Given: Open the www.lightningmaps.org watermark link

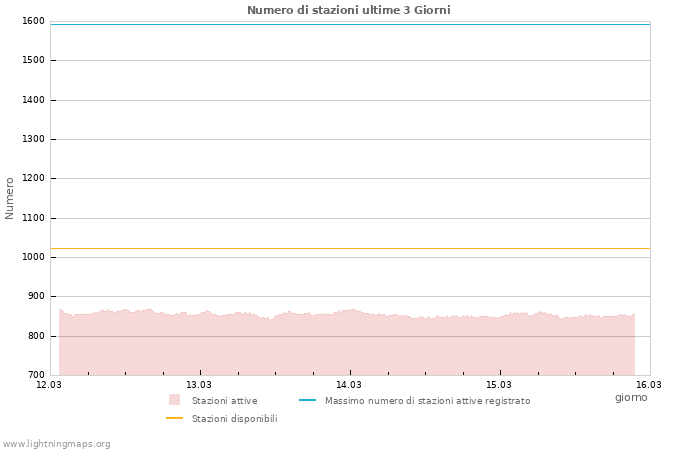Looking at the screenshot, I should click(x=56, y=444).
